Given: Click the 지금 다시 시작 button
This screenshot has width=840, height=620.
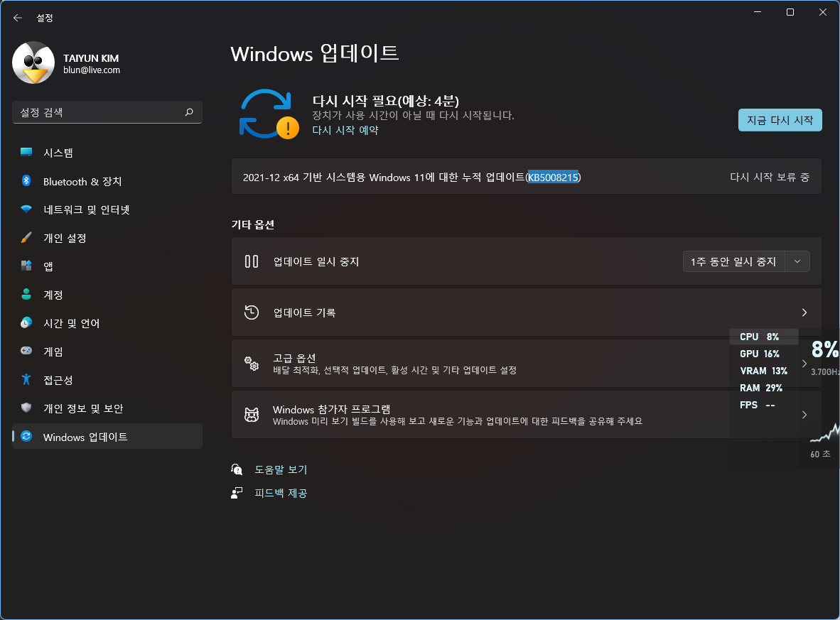Looking at the screenshot, I should (x=780, y=120).
